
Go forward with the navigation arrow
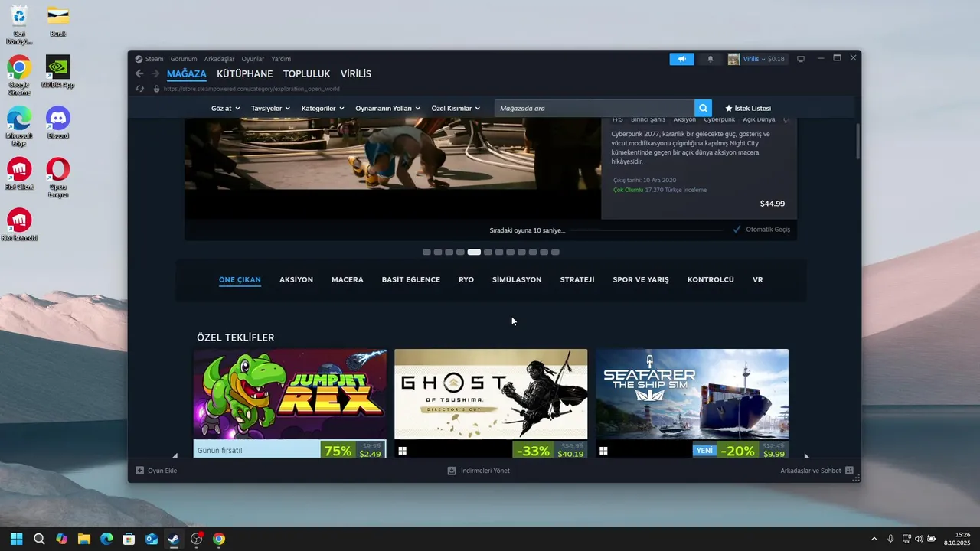pyautogui.click(x=155, y=73)
